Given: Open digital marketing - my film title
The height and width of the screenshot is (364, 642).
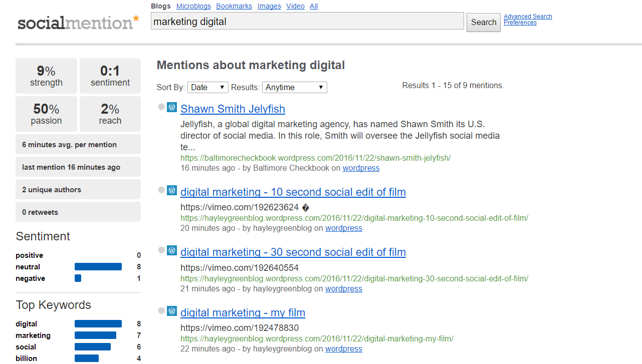Looking at the screenshot, I should pyautogui.click(x=243, y=312).
